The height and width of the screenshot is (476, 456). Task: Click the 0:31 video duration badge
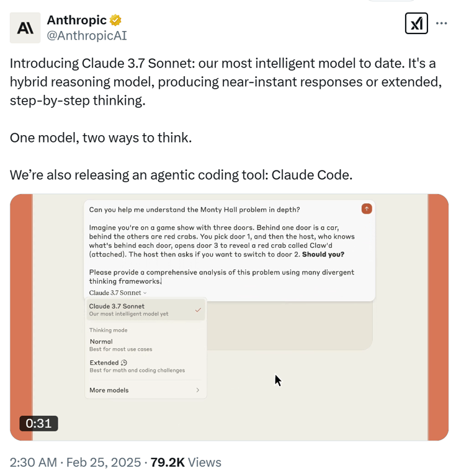coord(38,423)
